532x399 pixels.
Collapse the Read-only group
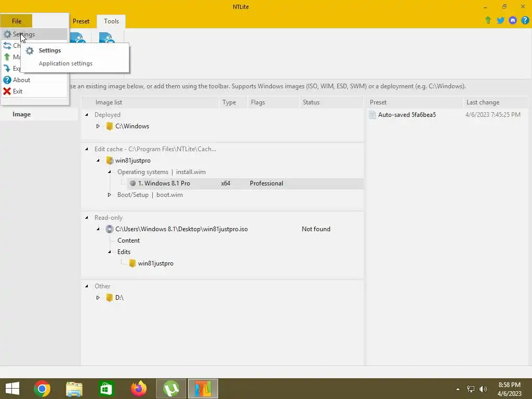(87, 218)
